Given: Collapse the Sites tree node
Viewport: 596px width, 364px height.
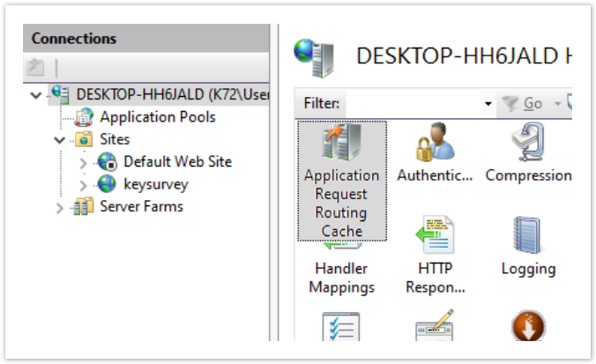Looking at the screenshot, I should click(59, 140).
